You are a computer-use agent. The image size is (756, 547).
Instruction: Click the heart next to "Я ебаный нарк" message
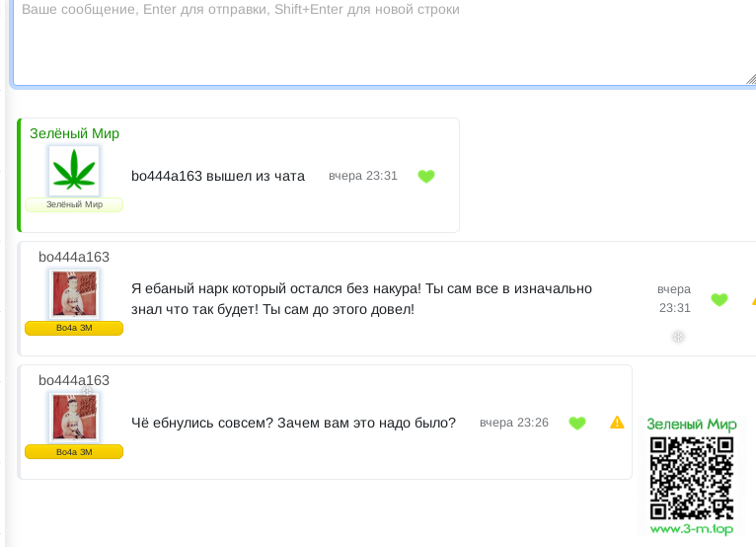(718, 300)
